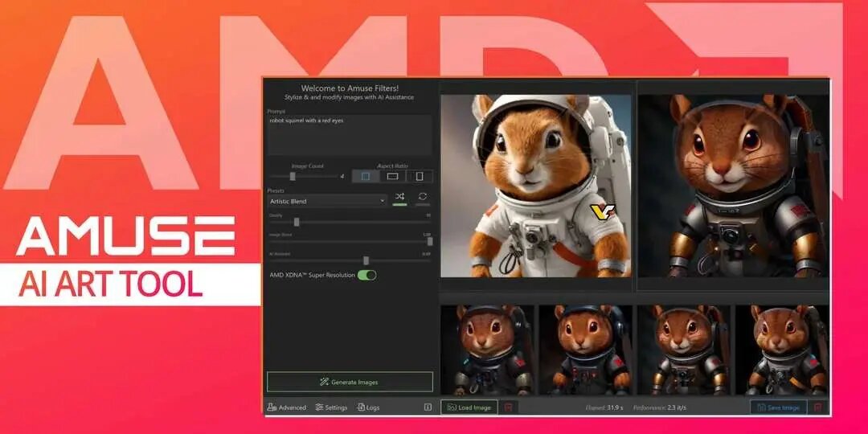The height and width of the screenshot is (434, 868).
Task: Delete the loaded input image
Action: point(508,407)
